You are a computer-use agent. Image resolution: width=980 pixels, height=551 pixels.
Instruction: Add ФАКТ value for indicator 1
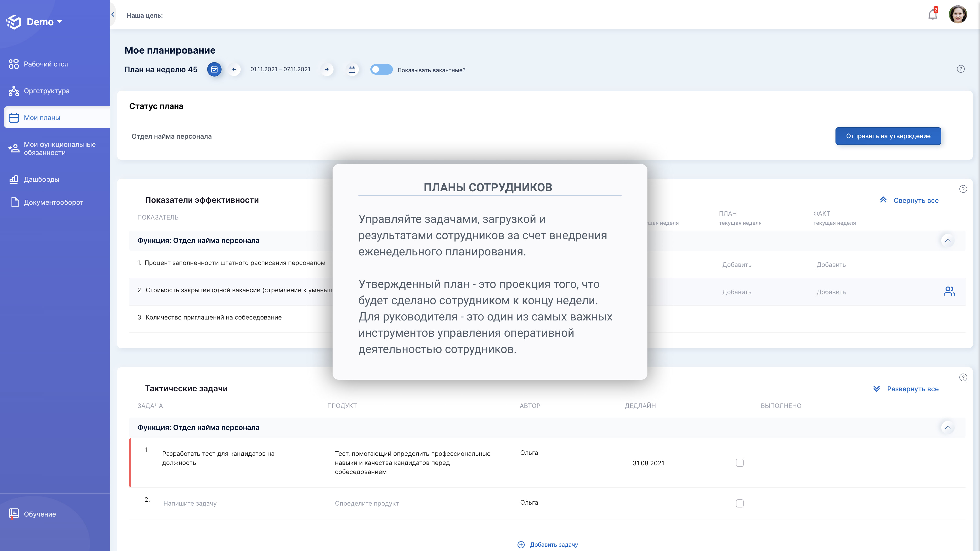click(x=831, y=265)
